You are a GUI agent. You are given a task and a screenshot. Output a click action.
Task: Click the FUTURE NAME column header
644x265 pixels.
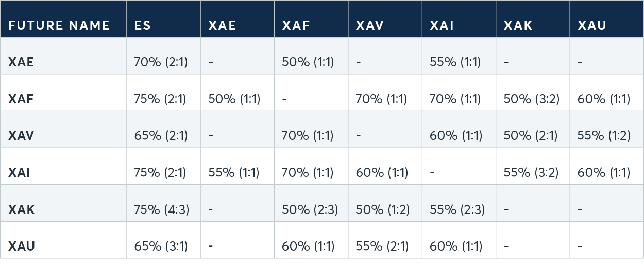59,26
